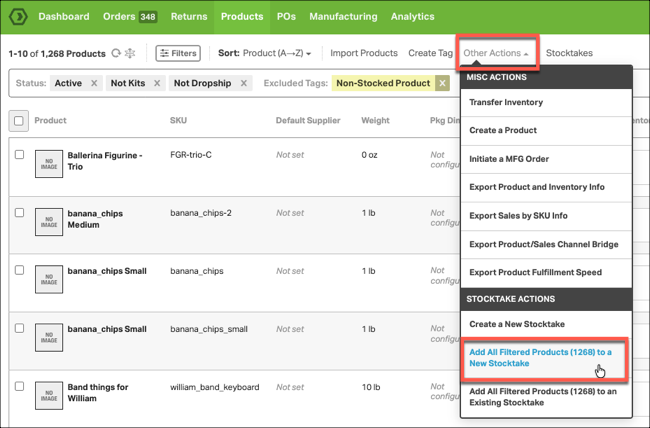The width and height of the screenshot is (650, 428).
Task: Click Create Tag
Action: click(430, 53)
